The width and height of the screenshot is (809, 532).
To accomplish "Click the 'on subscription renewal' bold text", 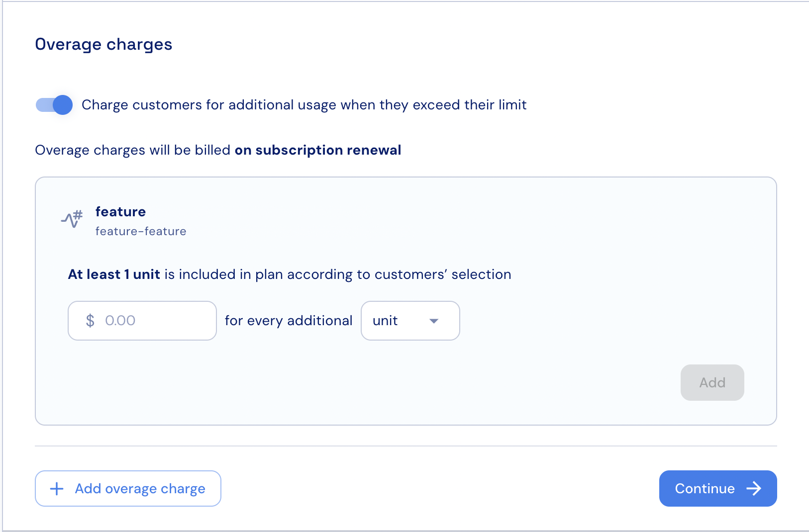I will [x=317, y=150].
